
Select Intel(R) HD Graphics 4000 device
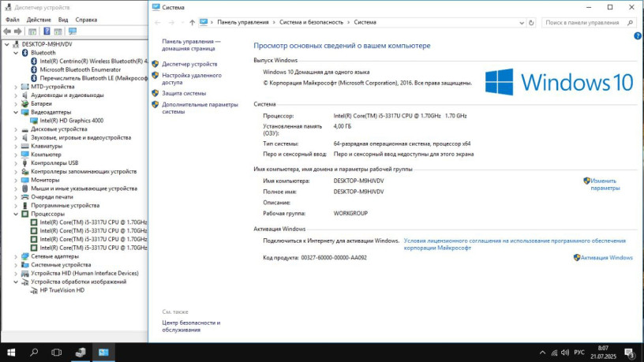pos(72,121)
